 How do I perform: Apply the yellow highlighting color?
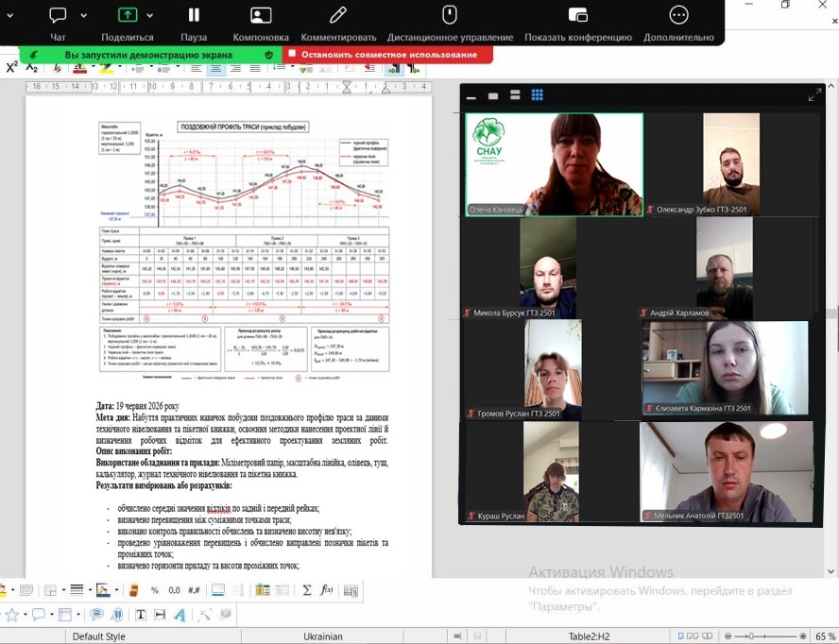[x=107, y=68]
